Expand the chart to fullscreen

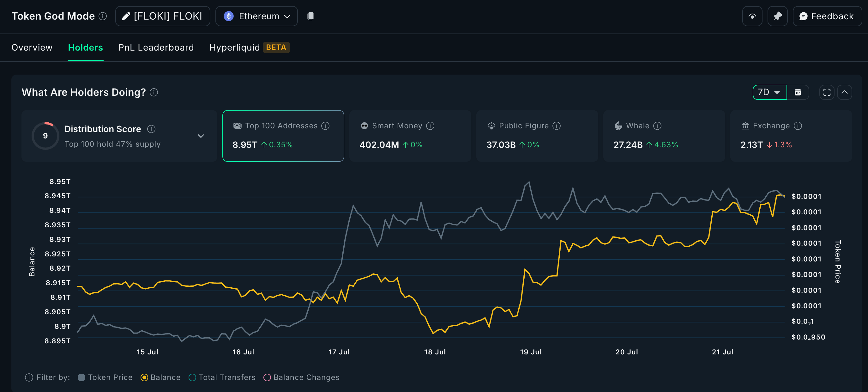pos(826,92)
